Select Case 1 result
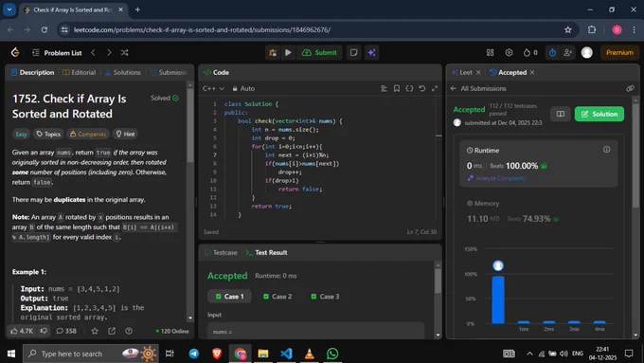644x363 pixels. point(229,297)
